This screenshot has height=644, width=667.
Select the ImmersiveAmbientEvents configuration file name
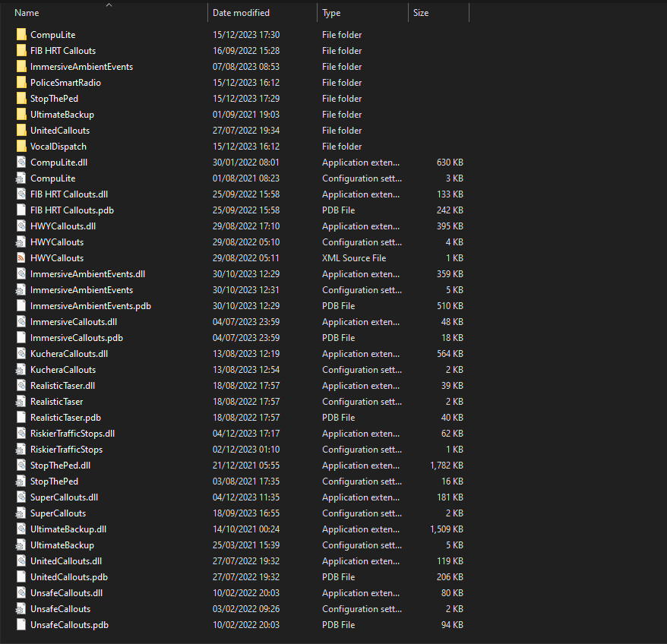point(82,289)
